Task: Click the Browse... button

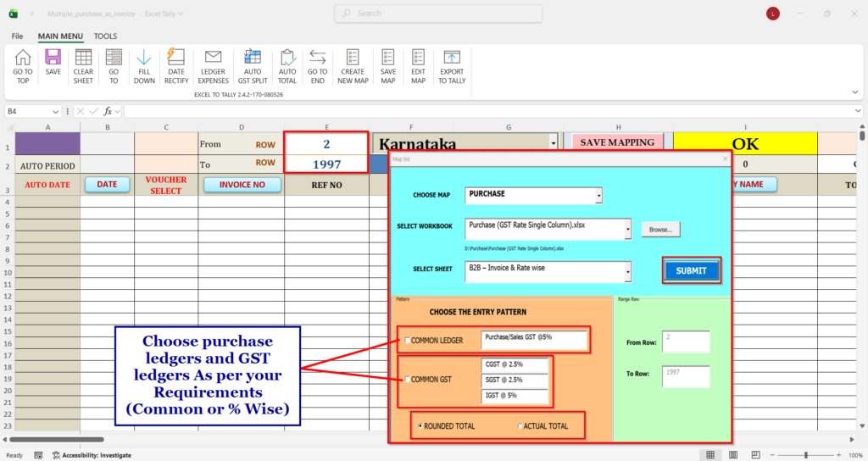Action: (x=660, y=229)
